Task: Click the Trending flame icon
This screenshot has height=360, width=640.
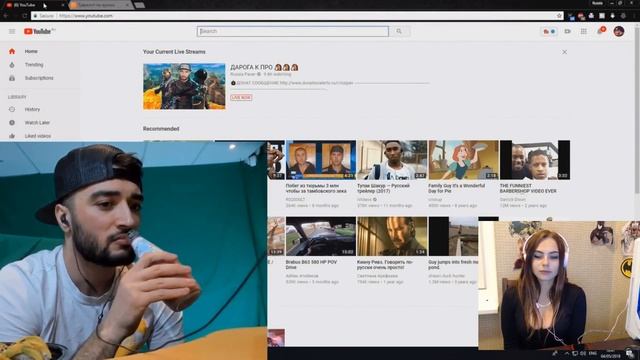Action: tap(12, 64)
